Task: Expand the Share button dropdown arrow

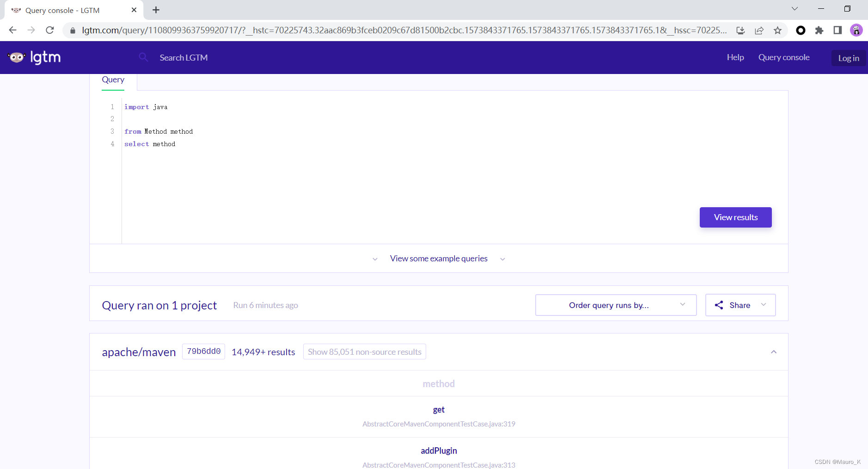Action: coord(764,305)
